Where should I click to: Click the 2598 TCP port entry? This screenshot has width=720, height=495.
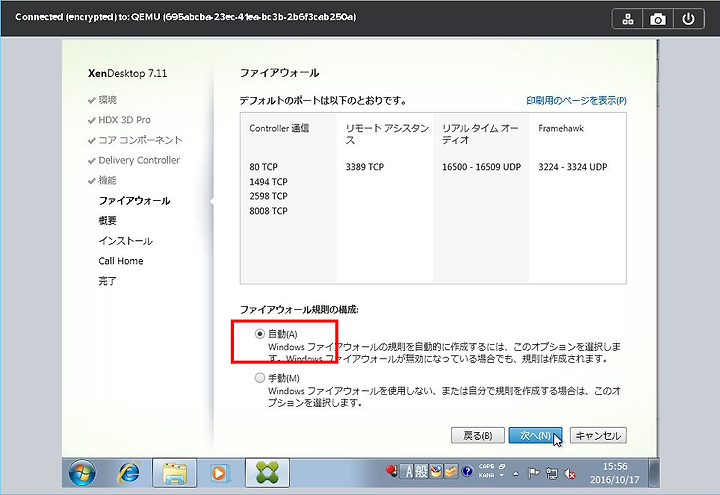coord(269,196)
